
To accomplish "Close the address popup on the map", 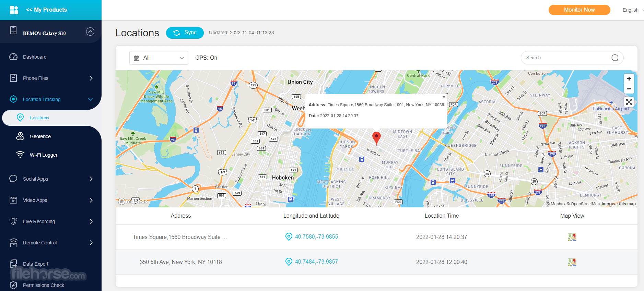I will click(444, 97).
